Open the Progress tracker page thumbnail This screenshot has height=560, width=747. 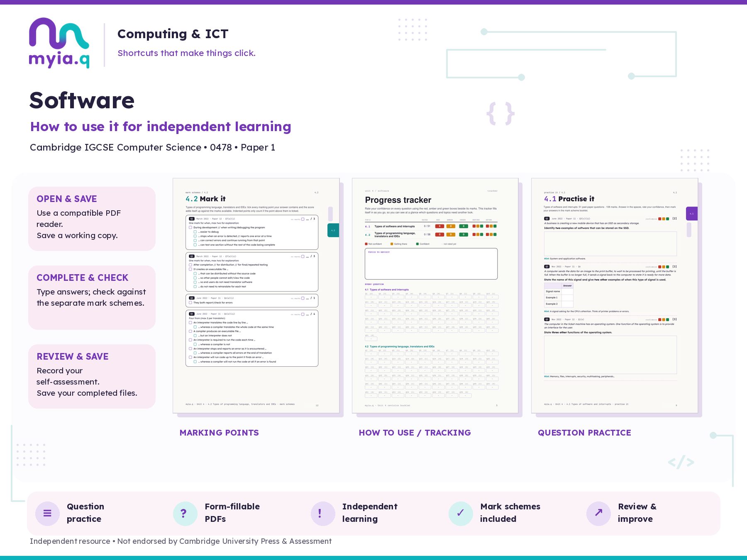[435, 296]
